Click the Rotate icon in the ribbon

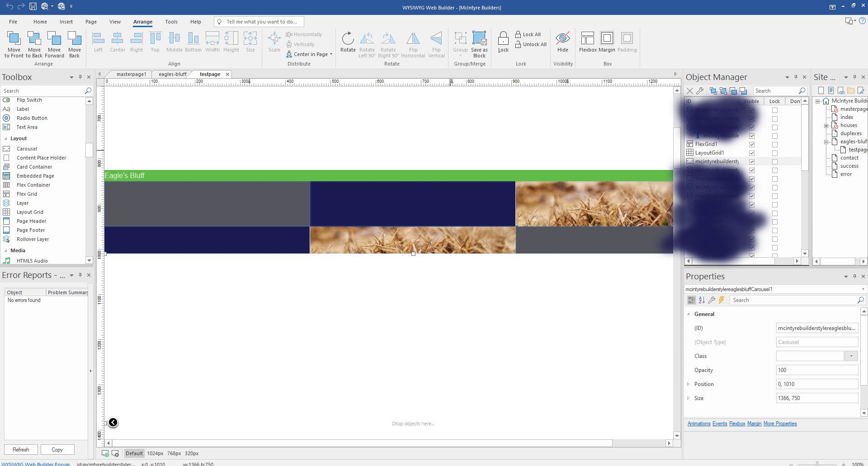coord(348,39)
